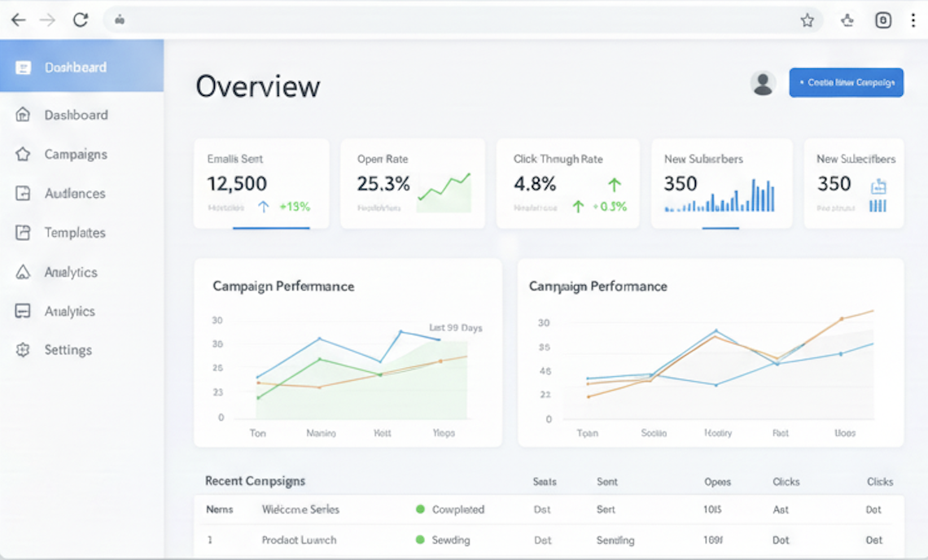Select the Analytics sidebar icon
Screen dimensions: 928x560
coord(23,272)
